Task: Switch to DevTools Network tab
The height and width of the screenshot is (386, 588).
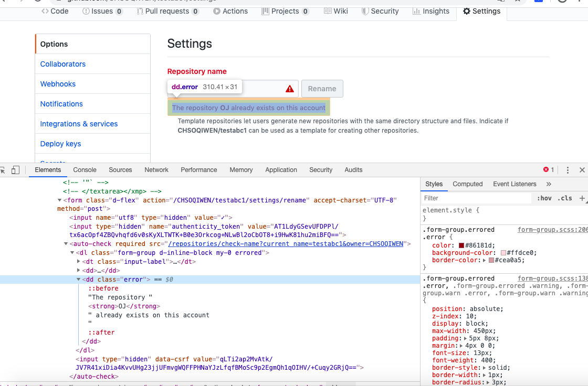Action: (x=156, y=170)
